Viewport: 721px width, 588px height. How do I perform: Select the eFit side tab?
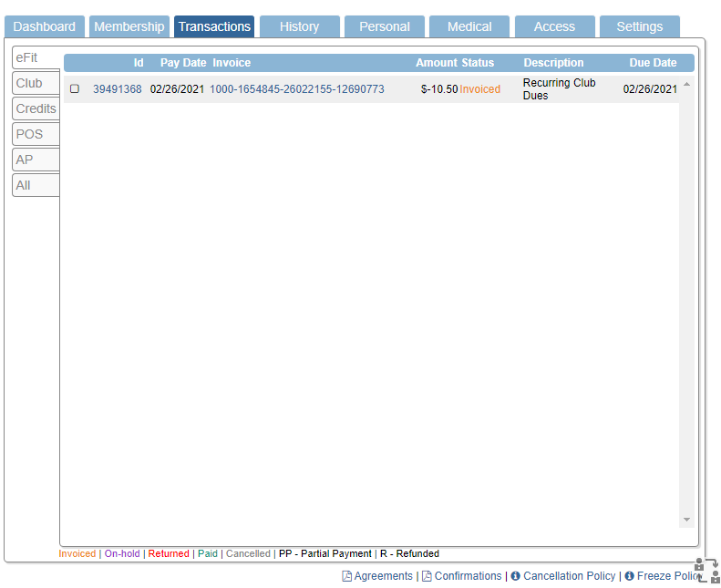36,57
